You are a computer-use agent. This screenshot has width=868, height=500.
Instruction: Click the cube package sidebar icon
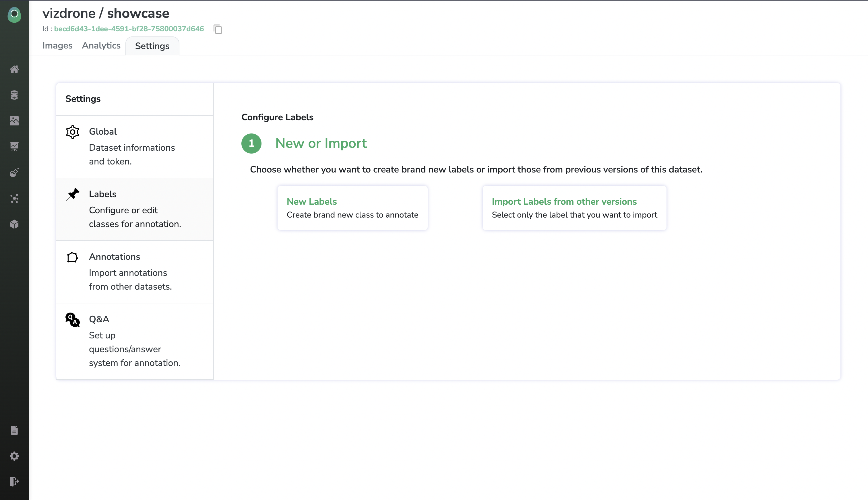pyautogui.click(x=14, y=224)
